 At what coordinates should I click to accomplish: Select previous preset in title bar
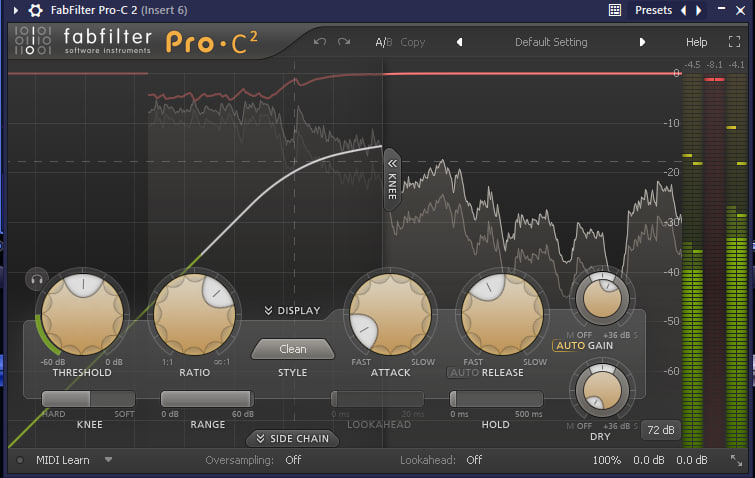click(x=684, y=10)
